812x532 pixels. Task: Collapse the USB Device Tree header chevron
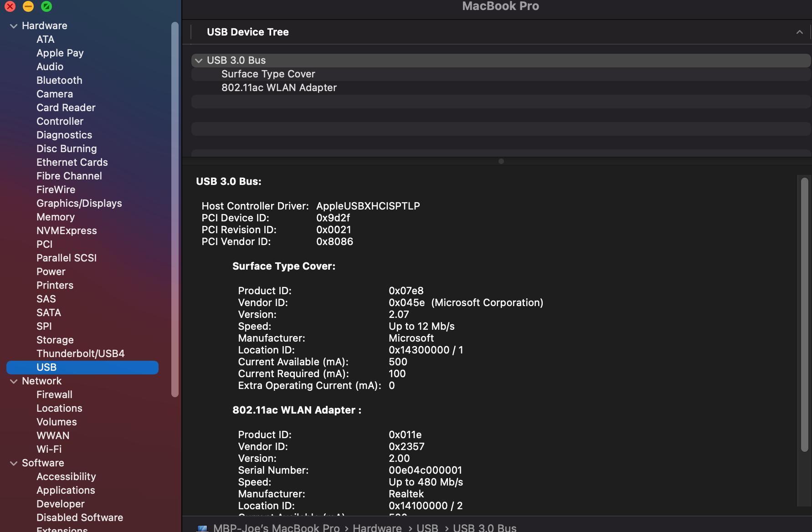click(799, 32)
